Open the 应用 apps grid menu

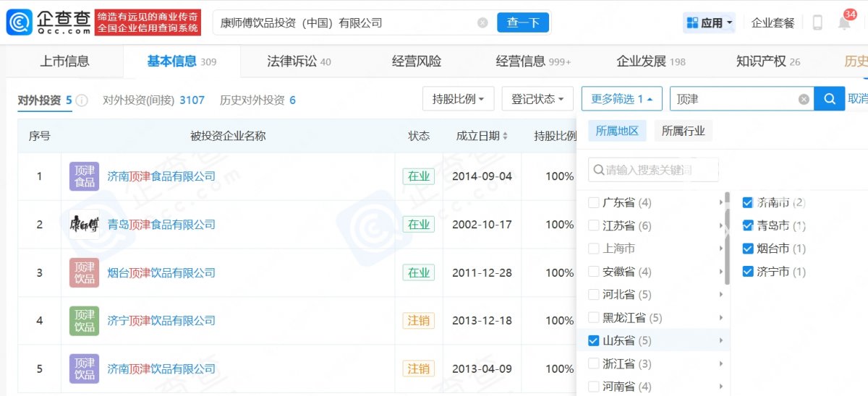click(x=710, y=22)
